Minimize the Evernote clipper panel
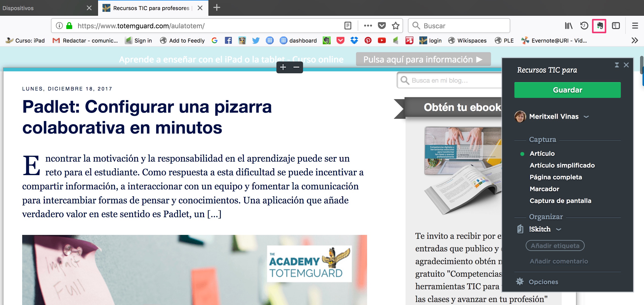Viewport: 644px width, 305px height. pyautogui.click(x=617, y=65)
